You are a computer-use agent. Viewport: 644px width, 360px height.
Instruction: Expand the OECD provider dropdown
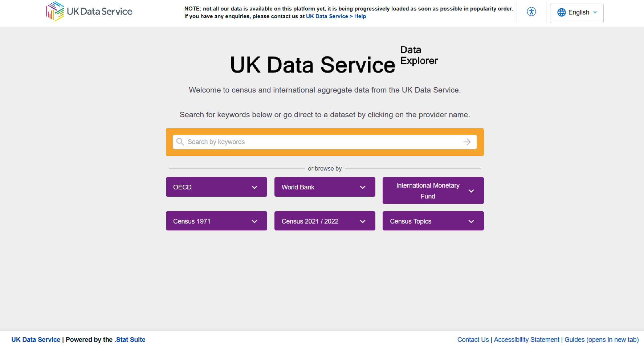[216, 187]
